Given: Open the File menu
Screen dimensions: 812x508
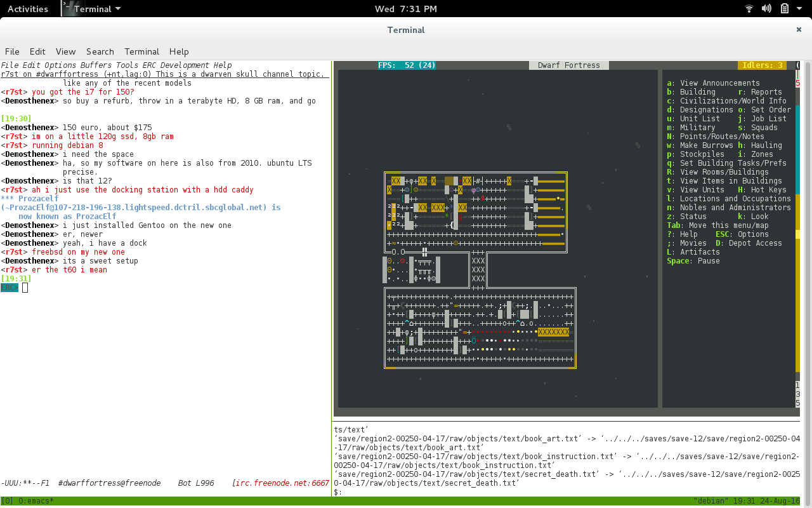Looking at the screenshot, I should tap(12, 51).
